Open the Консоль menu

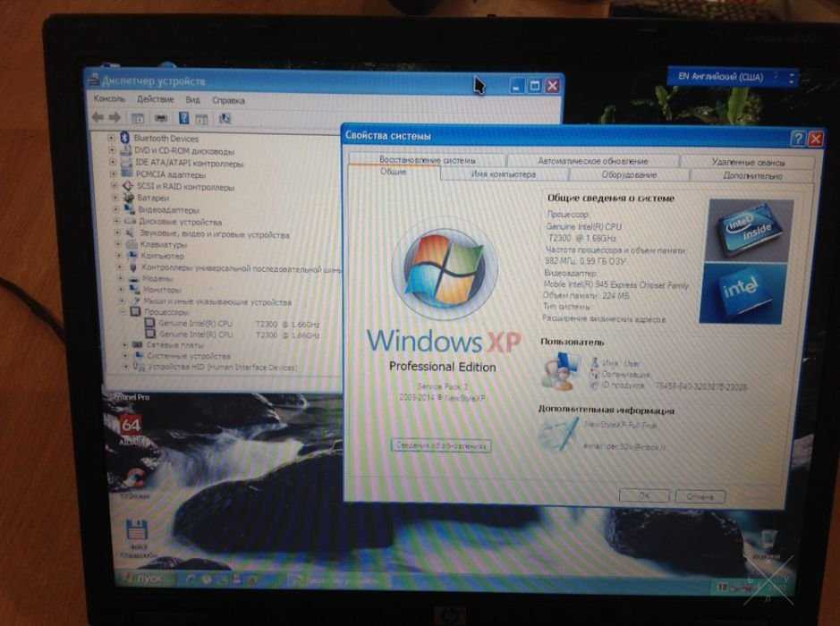(109, 98)
